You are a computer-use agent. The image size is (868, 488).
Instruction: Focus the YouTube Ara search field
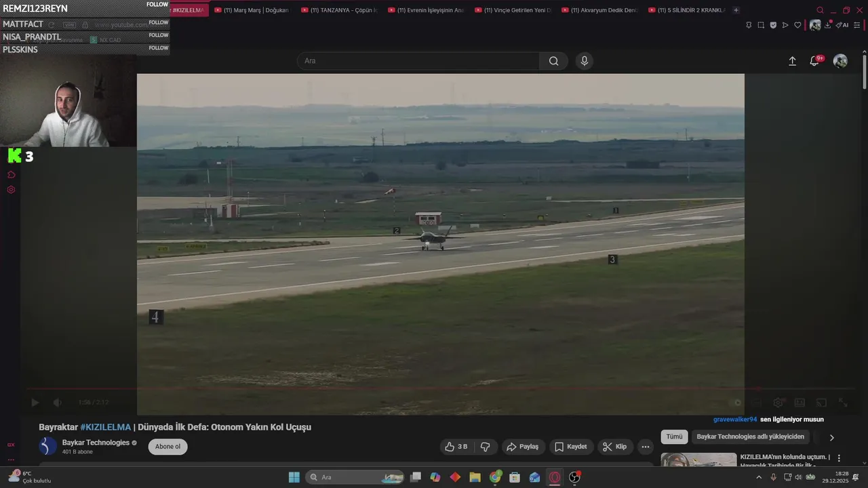(x=418, y=61)
